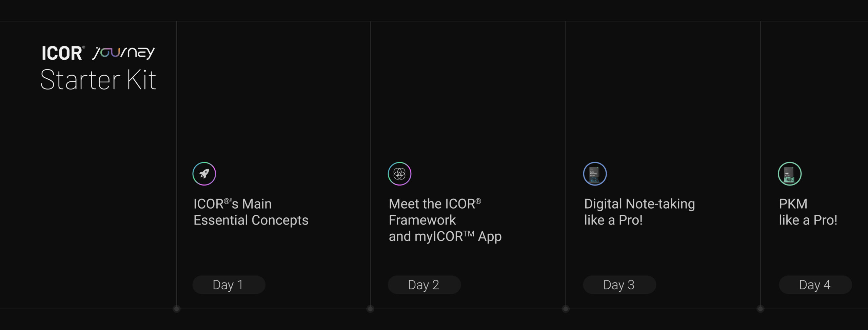Click the timeline dot below Day 2
This screenshot has width=868, height=330.
370,309
